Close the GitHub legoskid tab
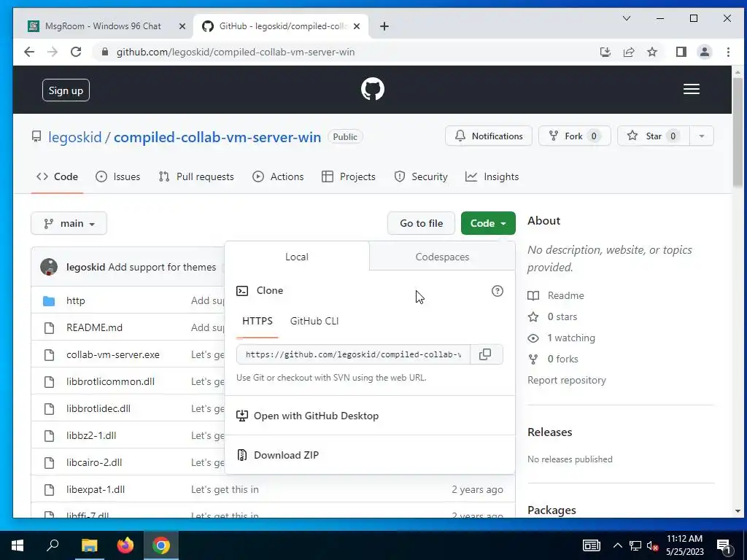The image size is (747, 560). click(356, 26)
